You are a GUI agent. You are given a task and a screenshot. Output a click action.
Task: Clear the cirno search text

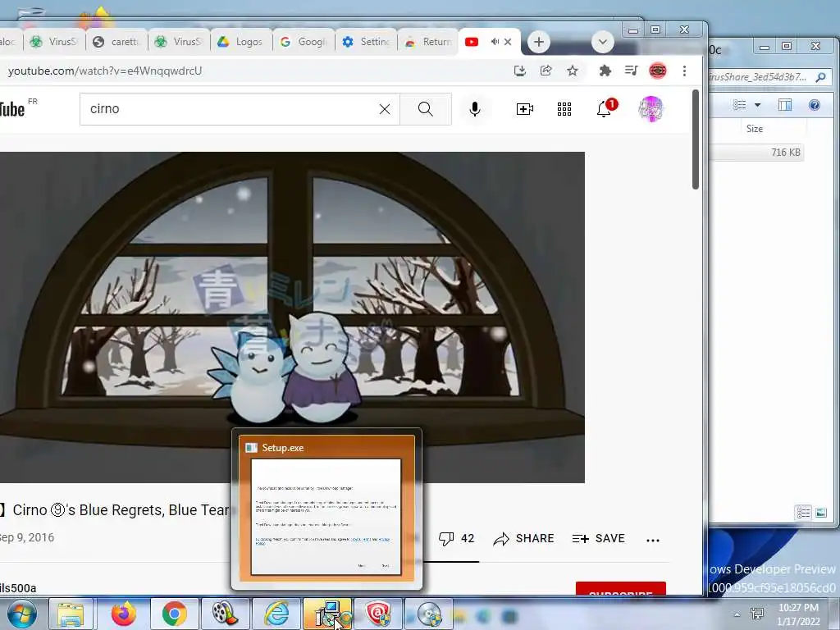click(385, 109)
